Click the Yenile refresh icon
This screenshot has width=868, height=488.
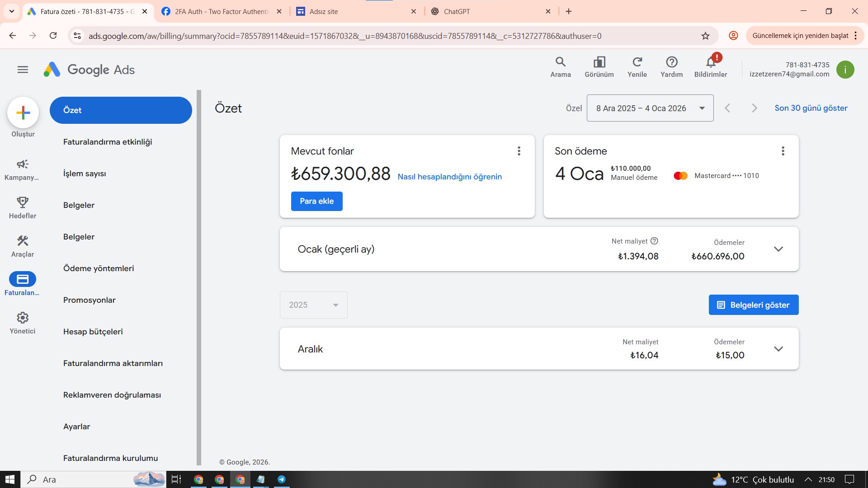(637, 67)
